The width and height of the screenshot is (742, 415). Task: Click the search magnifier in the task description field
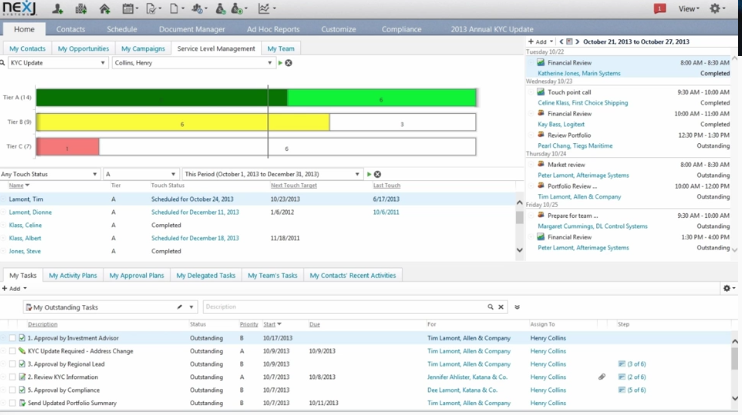[490, 307]
